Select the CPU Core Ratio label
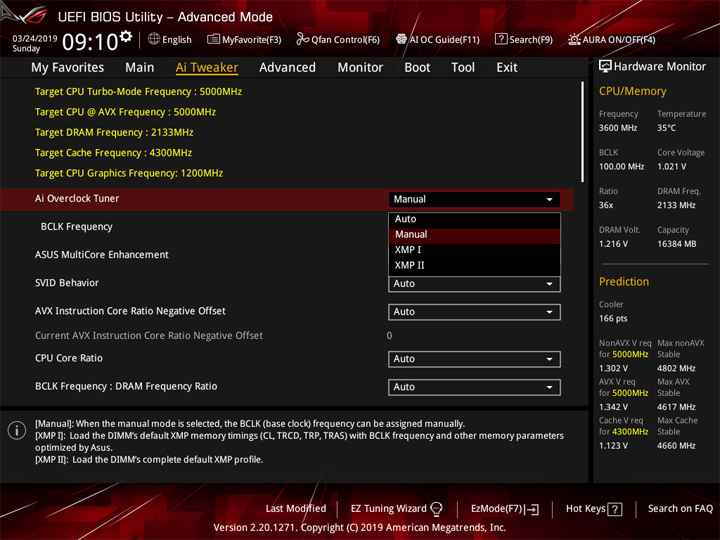 click(x=69, y=358)
